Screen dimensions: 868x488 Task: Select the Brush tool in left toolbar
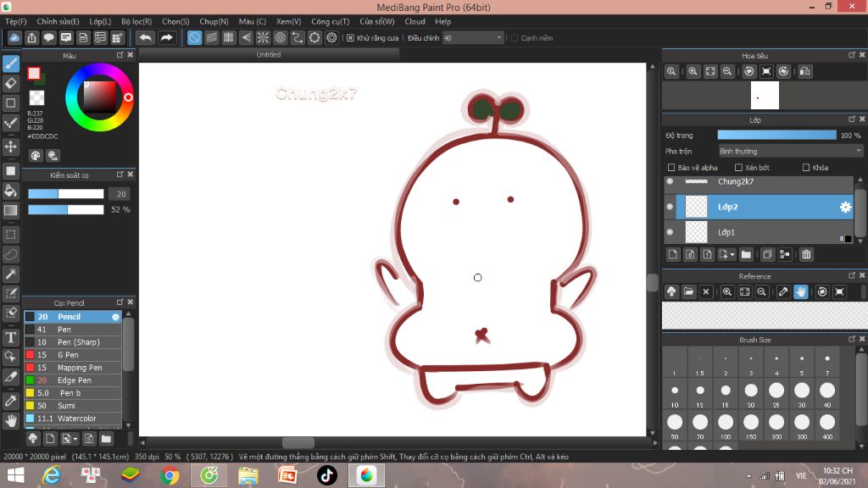click(x=11, y=64)
